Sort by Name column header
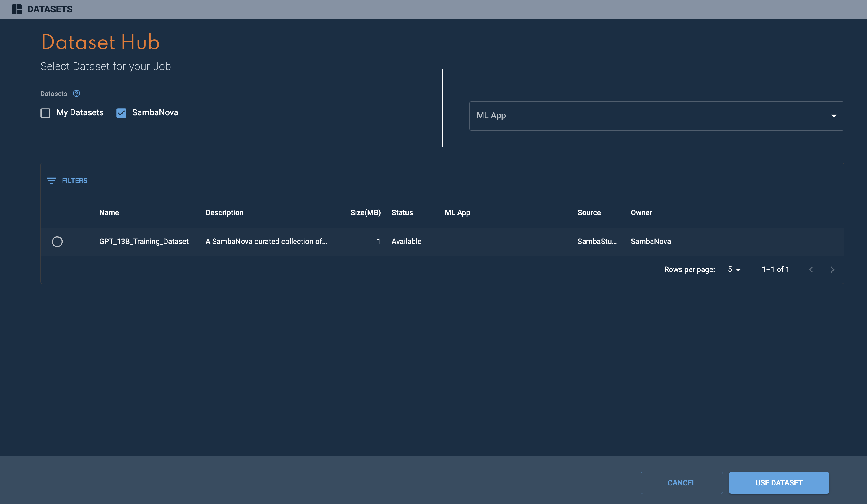The width and height of the screenshot is (867, 504). tap(109, 212)
